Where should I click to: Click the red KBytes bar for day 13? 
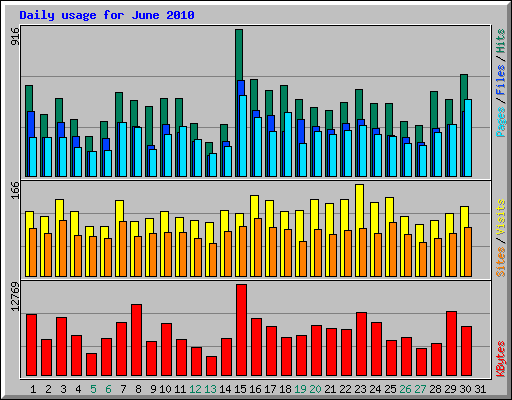[x=212, y=366]
